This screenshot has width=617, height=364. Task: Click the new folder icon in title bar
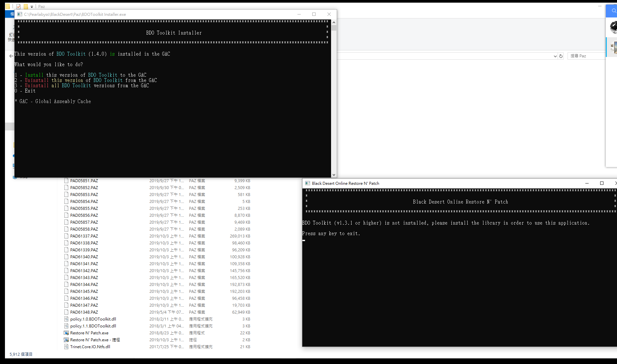25,6
